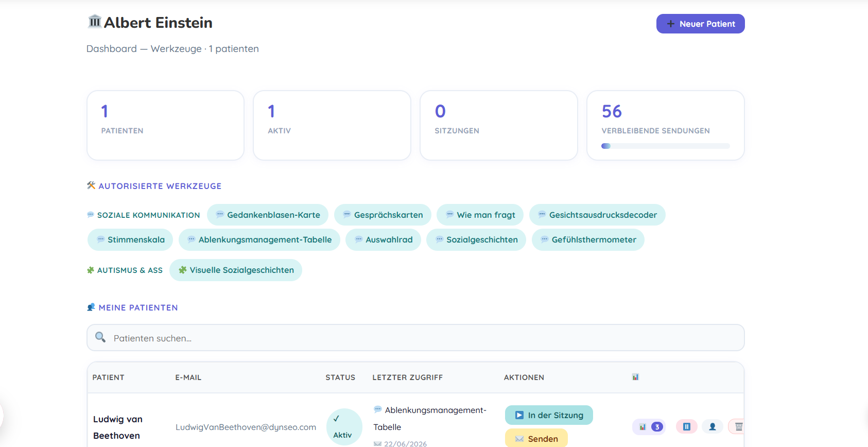Click the Meine Patienten section icon
This screenshot has height=447, width=868.
(x=91, y=307)
